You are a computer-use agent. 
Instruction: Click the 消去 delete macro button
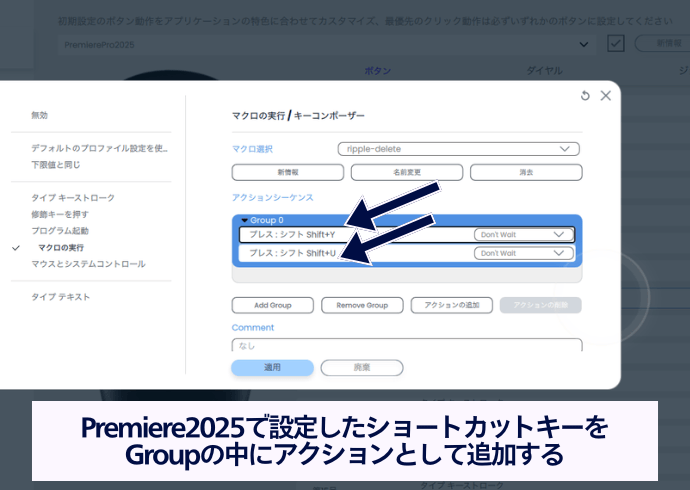(x=525, y=172)
